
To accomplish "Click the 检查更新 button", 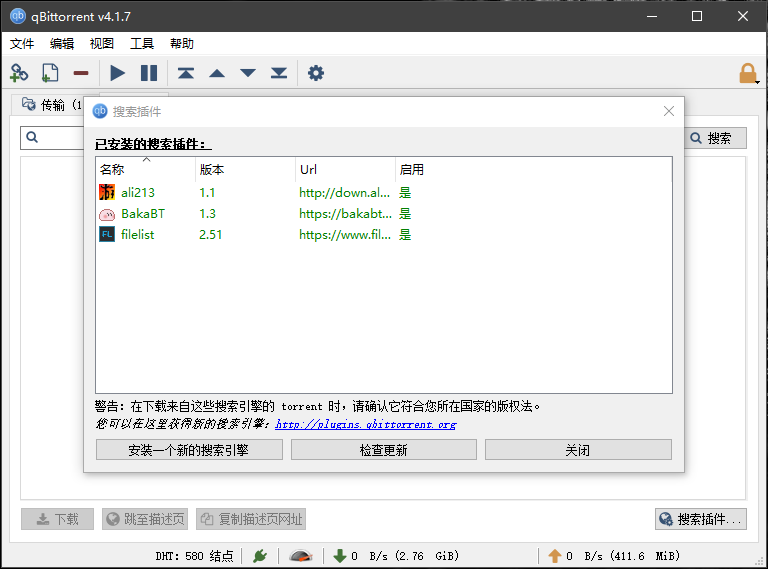I will 384,450.
